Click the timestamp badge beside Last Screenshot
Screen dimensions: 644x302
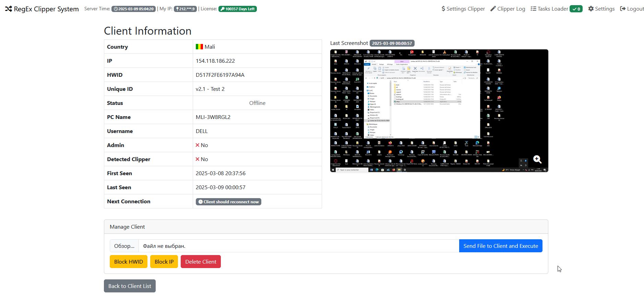[392, 43]
